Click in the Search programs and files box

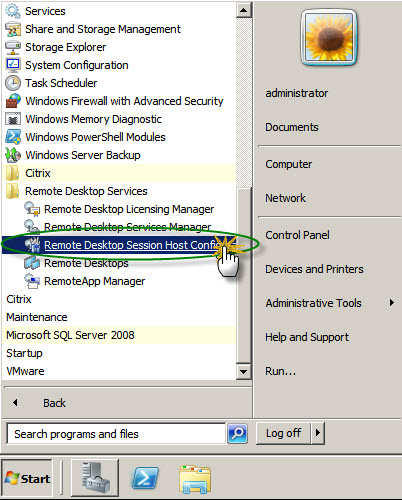[x=116, y=434]
